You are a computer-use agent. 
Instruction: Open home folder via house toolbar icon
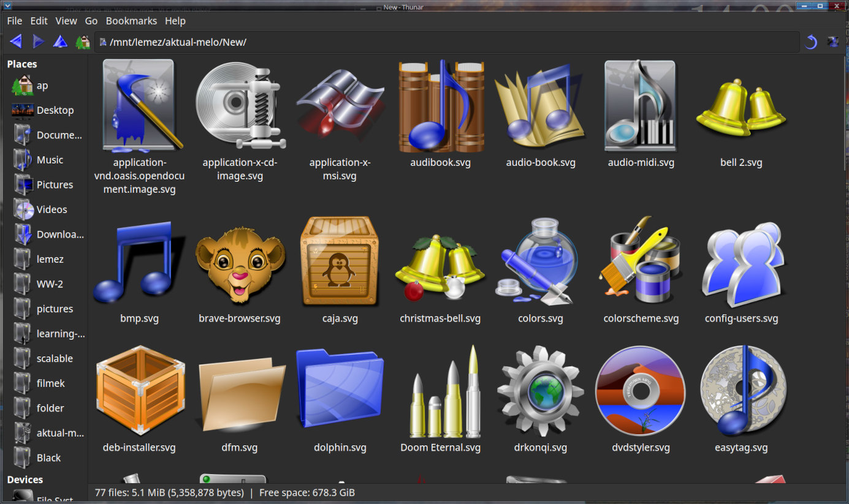(x=82, y=42)
